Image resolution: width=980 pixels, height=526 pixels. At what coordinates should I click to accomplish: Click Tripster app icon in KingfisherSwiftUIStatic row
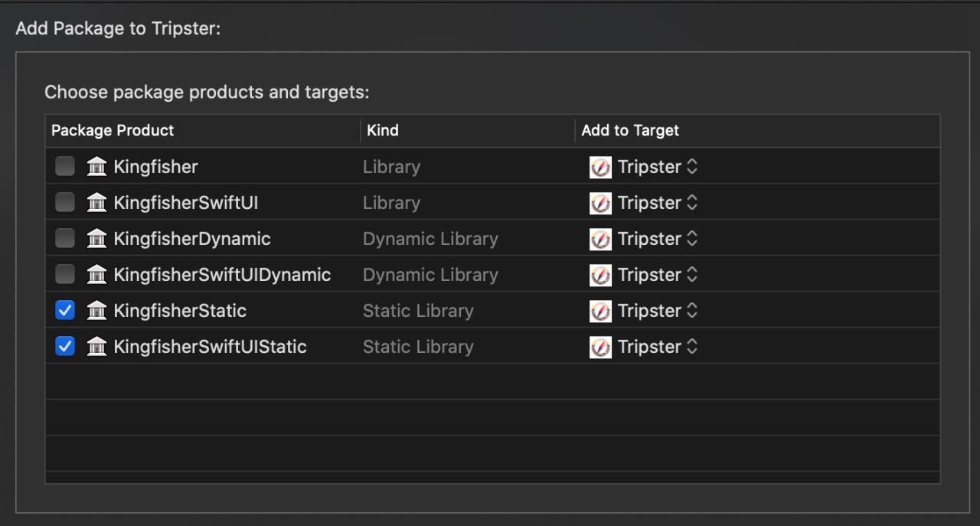click(600, 347)
